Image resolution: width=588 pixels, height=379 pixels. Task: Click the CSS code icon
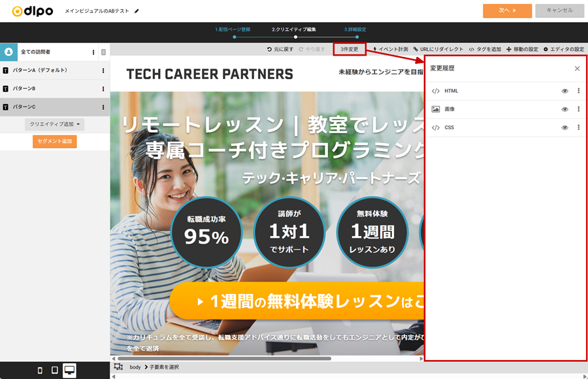(435, 127)
